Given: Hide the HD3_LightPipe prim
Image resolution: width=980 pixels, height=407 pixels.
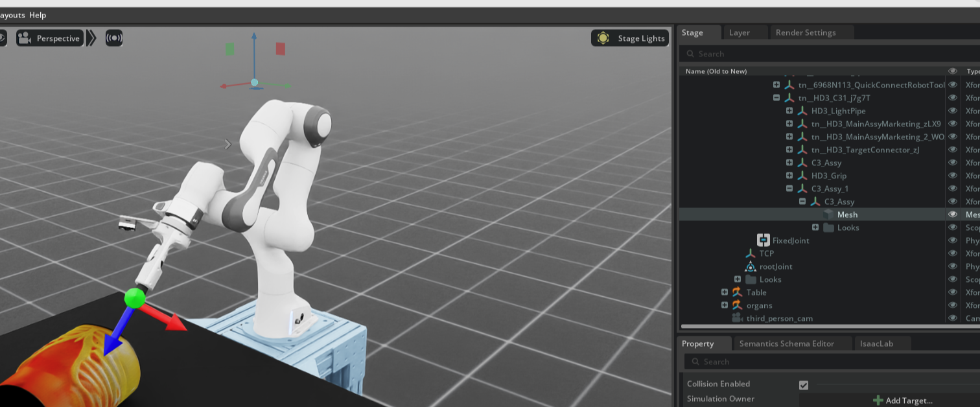Looking at the screenshot, I should pos(952,111).
